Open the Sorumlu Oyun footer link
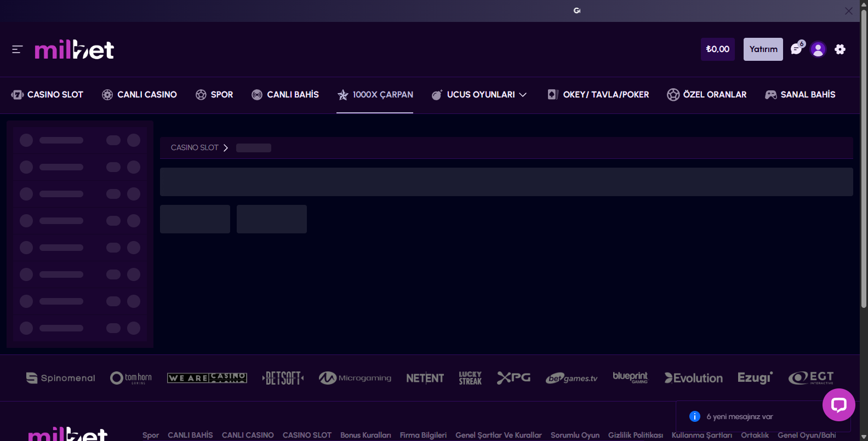The height and width of the screenshot is (441, 868). click(575, 435)
